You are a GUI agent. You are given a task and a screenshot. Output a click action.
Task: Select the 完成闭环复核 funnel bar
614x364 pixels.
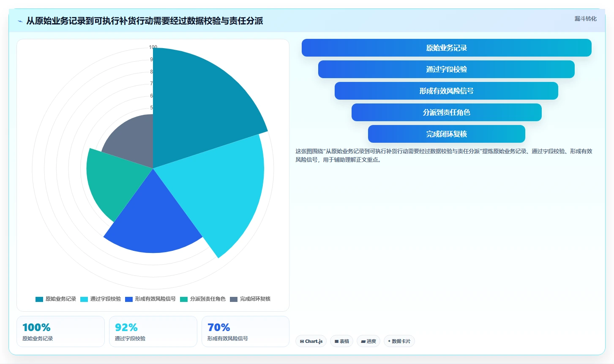click(x=447, y=134)
